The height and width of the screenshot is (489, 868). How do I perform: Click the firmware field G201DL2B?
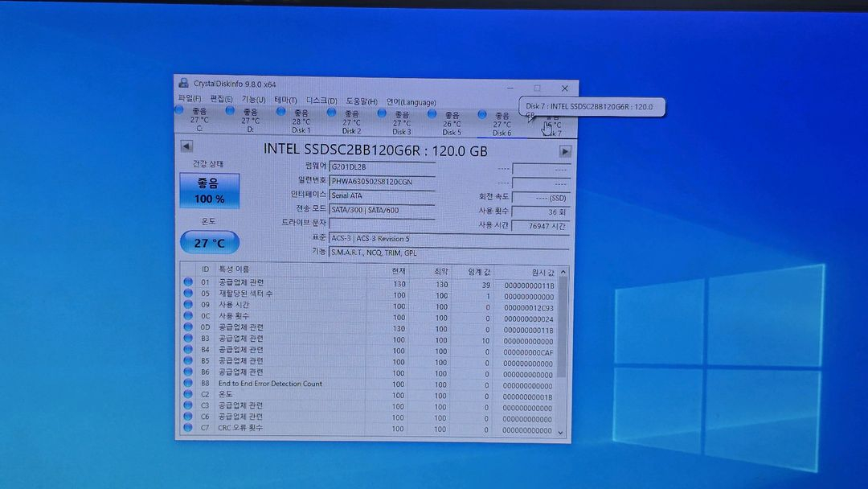coord(382,166)
